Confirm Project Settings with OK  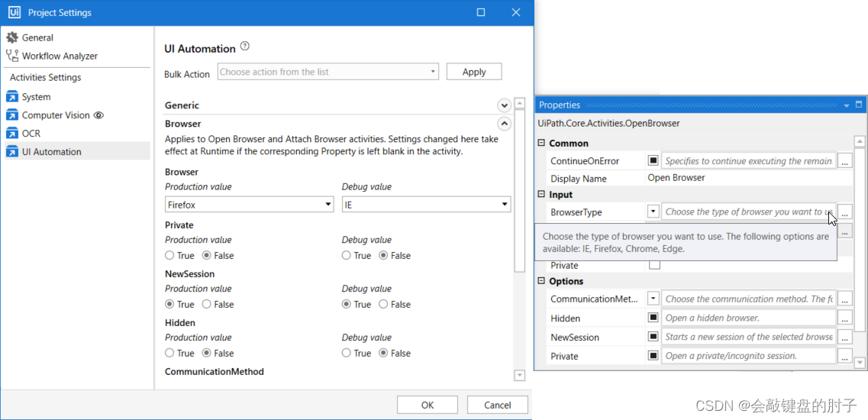tap(428, 405)
